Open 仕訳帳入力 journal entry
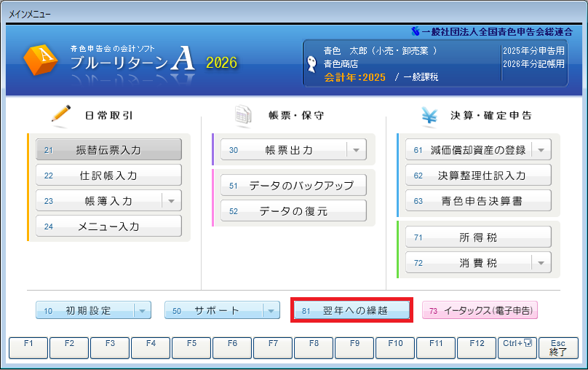 tap(108, 176)
